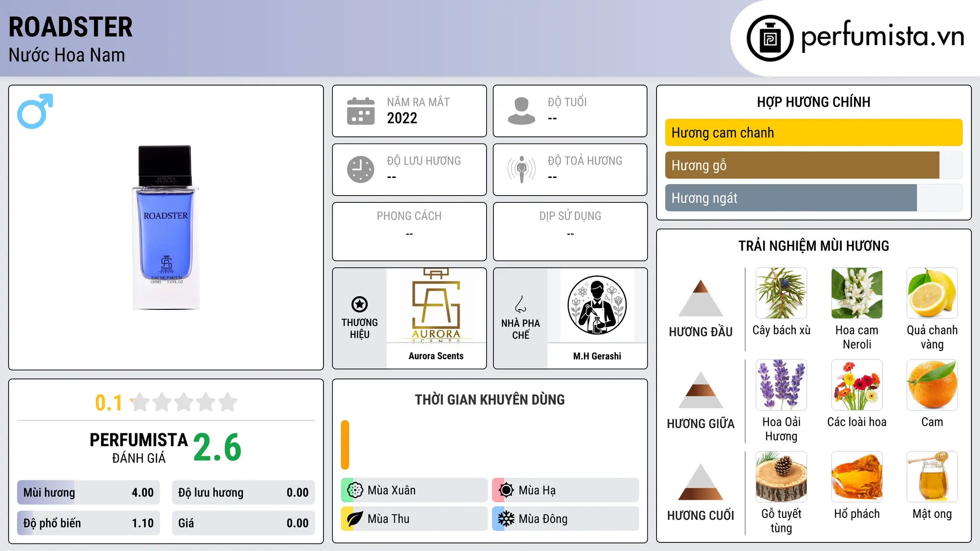Viewport: 980px width, 551px height.
Task: Click the calendar icon for release year
Action: [360, 111]
